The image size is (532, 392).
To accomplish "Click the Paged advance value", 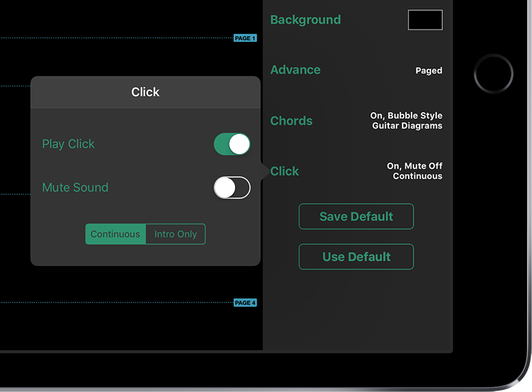I will (x=429, y=70).
